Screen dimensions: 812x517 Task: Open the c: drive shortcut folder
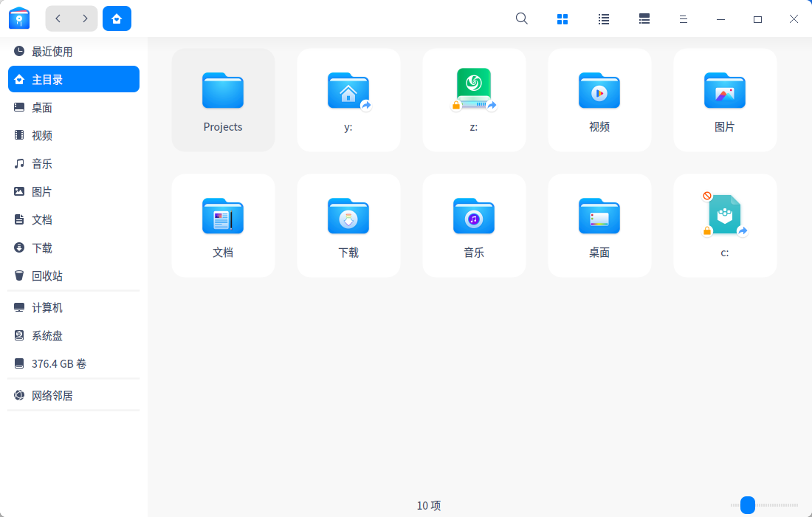pyautogui.click(x=725, y=225)
